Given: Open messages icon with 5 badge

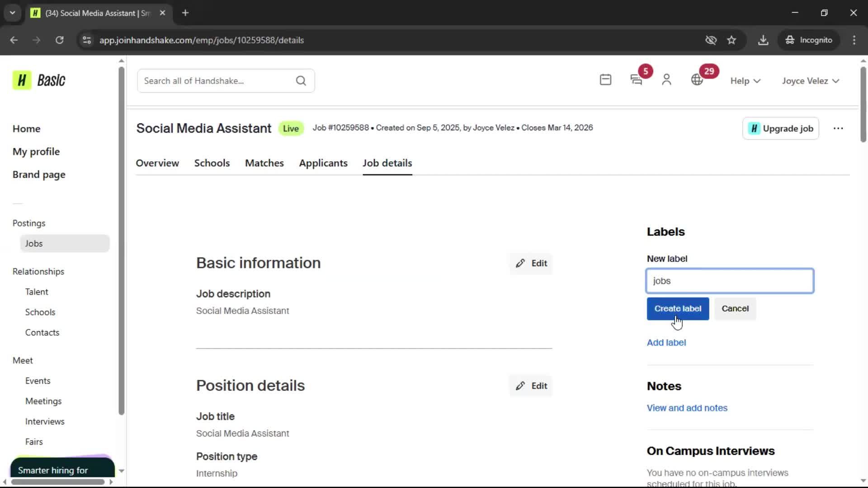Looking at the screenshot, I should click(637, 80).
